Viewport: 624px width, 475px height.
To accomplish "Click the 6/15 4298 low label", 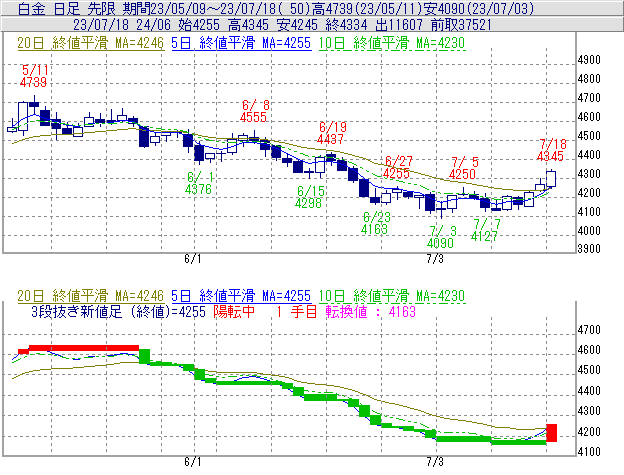I will (309, 197).
